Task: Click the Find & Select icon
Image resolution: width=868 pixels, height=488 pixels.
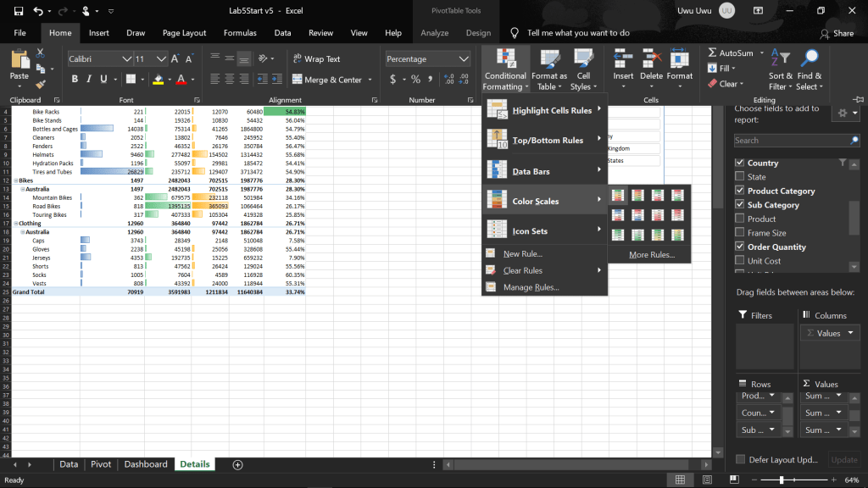Action: (x=810, y=69)
